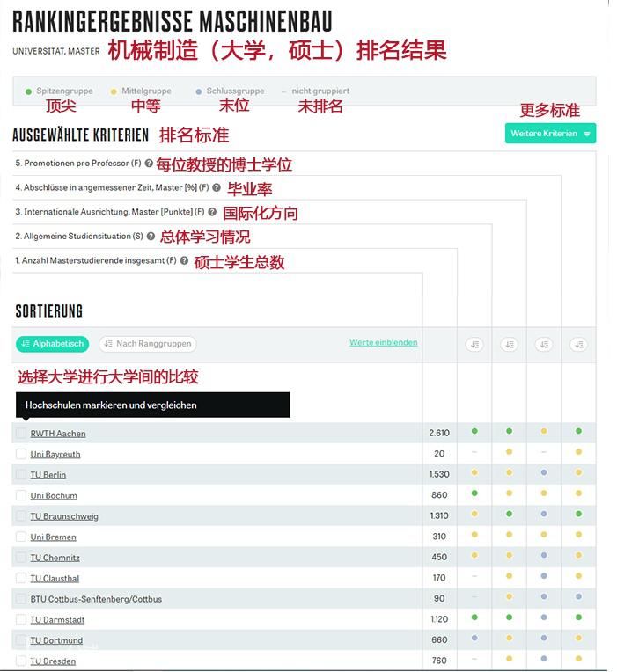
Task: Sort by Internationale Ausrichtung column icon
Action: pos(510,344)
